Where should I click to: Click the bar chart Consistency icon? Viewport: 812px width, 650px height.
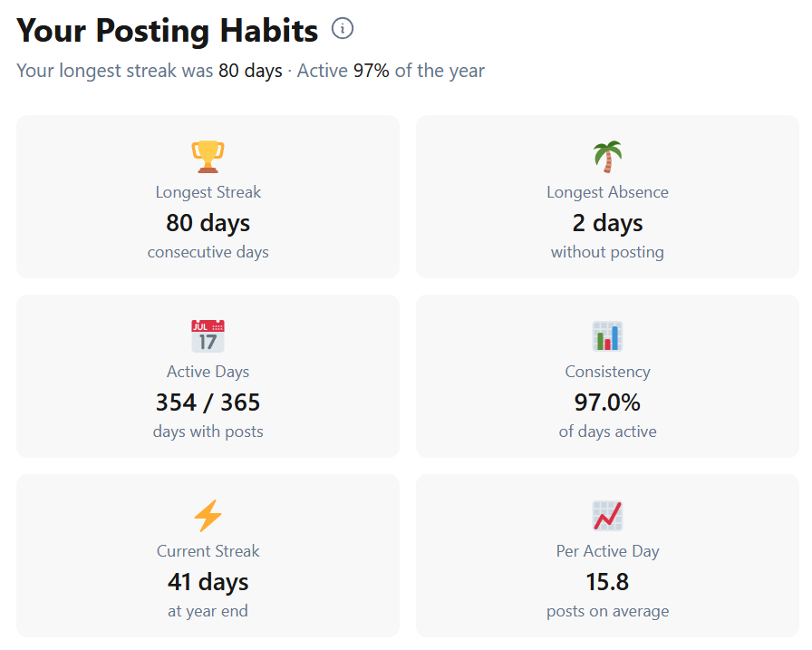coord(607,335)
